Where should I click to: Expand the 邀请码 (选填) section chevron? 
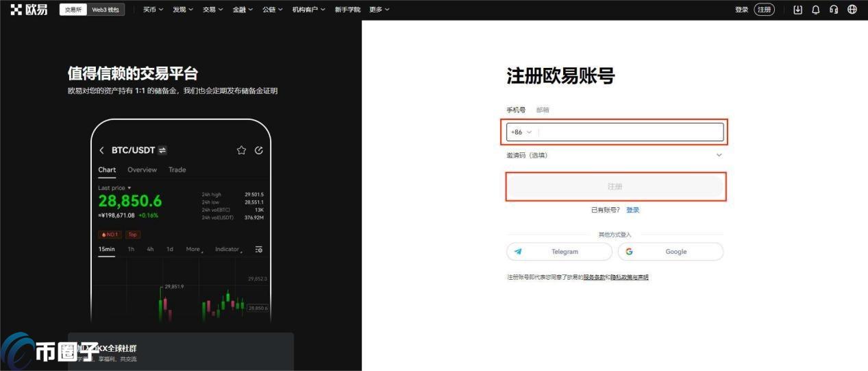coord(719,155)
